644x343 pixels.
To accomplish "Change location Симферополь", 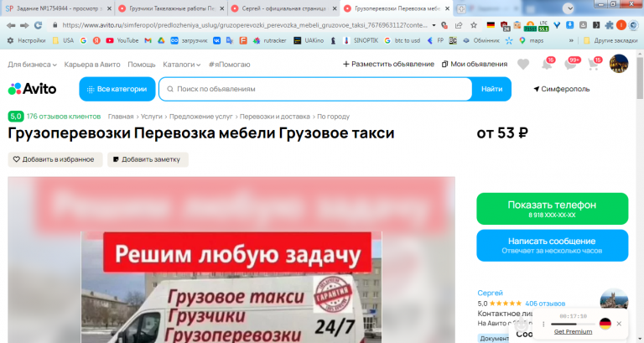I will click(562, 89).
